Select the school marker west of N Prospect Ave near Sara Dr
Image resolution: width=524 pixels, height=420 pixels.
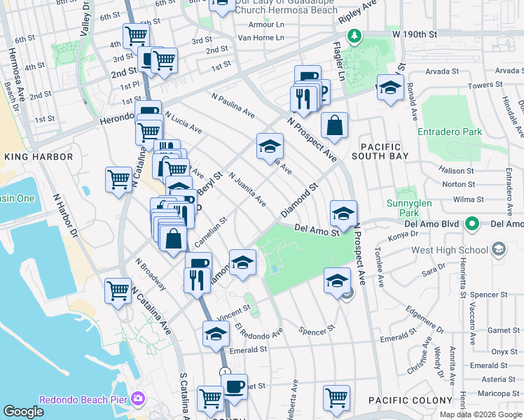click(x=337, y=281)
